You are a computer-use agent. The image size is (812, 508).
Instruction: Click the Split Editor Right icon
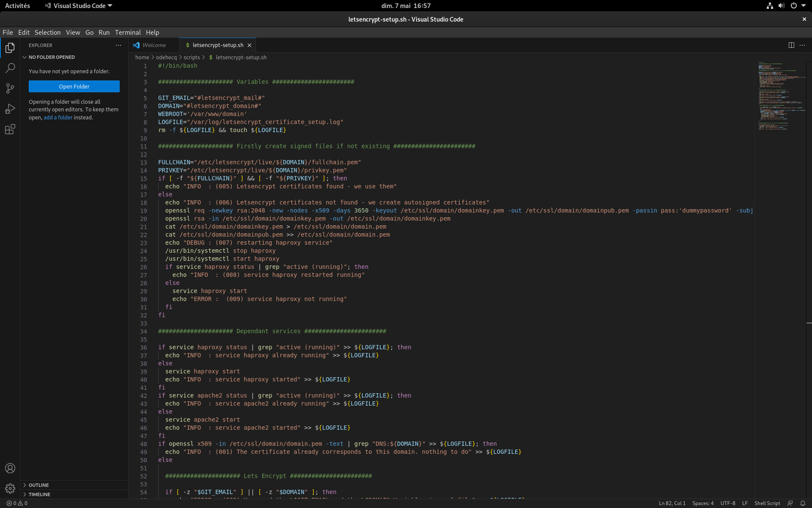pos(791,45)
